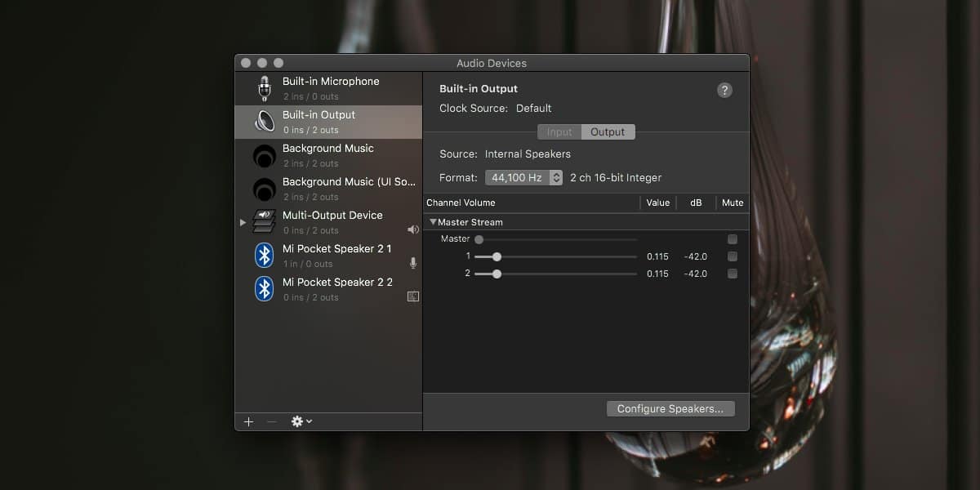Expand the Multi-Output Device arrow
Image resolution: width=980 pixels, height=490 pixels.
click(x=243, y=220)
